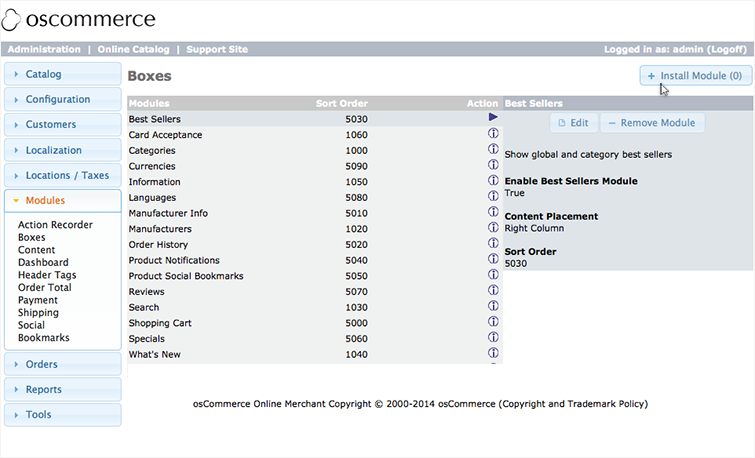This screenshot has width=755, height=458.
Task: Open the Support Site link
Action: tap(217, 49)
